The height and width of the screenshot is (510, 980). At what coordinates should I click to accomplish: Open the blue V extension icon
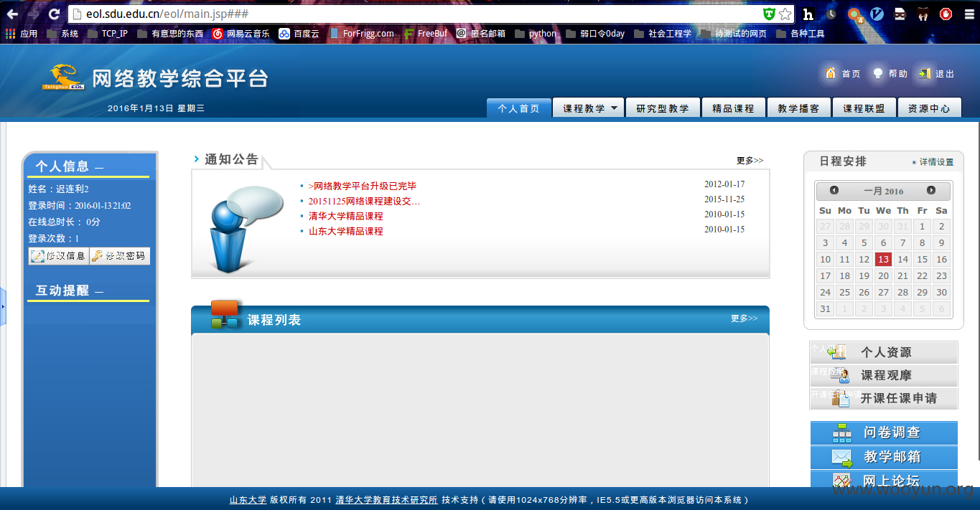(877, 14)
